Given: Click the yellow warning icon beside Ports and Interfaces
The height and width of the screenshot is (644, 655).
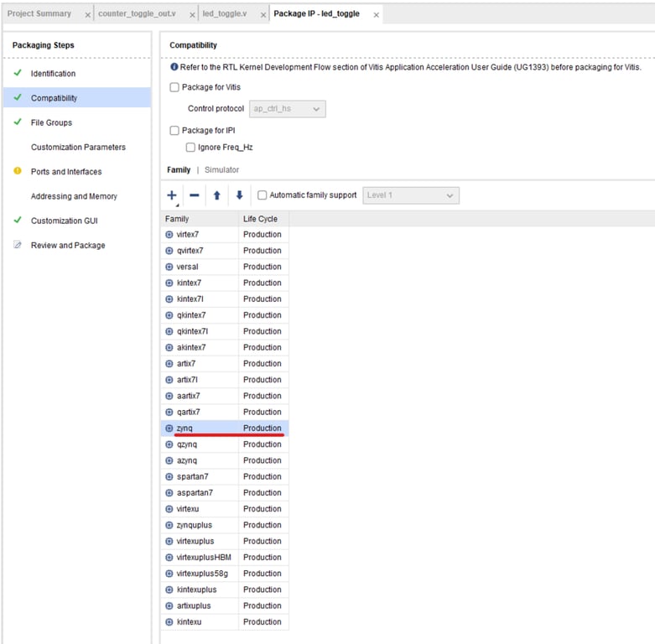Looking at the screenshot, I should tap(18, 171).
